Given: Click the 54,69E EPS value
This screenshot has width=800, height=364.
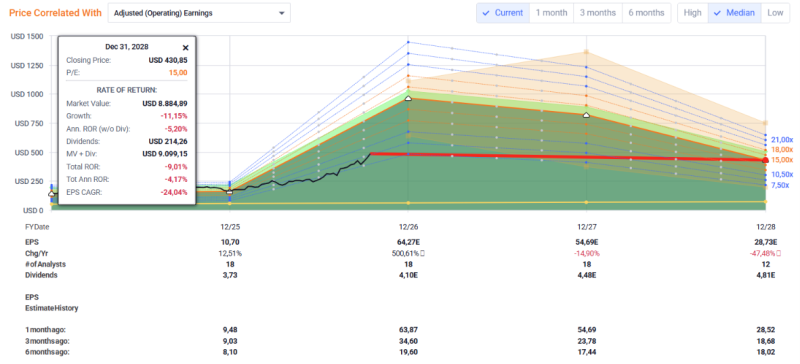Looking at the screenshot, I should [x=586, y=242].
